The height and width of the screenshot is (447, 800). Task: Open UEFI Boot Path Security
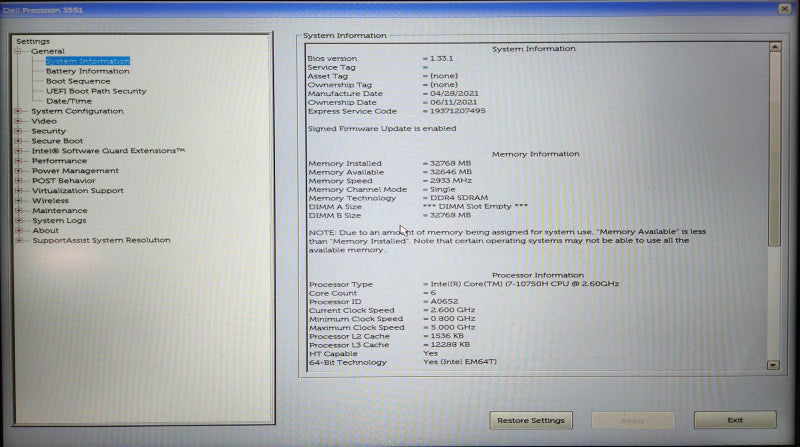click(96, 91)
